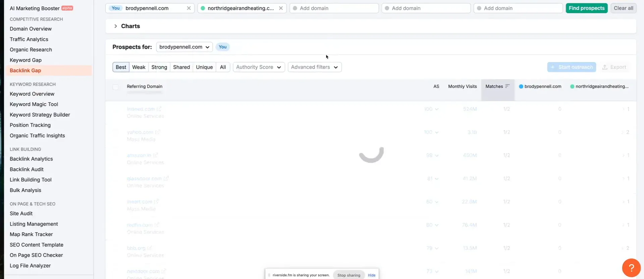Open indeed.com external link icon
The image size is (644, 279).
pos(159,109)
